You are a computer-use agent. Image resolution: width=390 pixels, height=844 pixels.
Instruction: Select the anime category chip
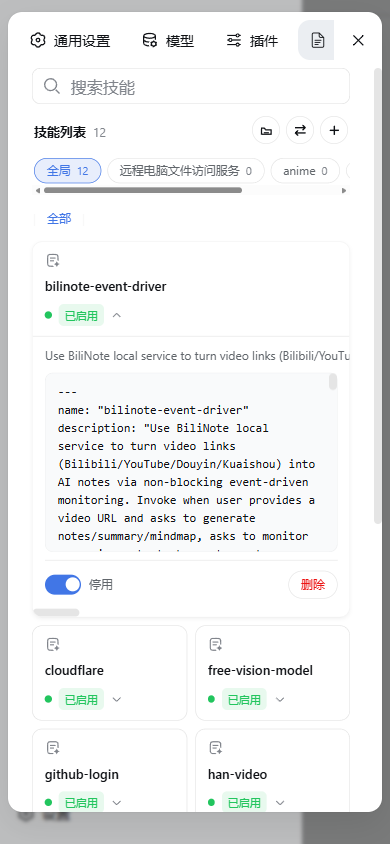coord(305,171)
